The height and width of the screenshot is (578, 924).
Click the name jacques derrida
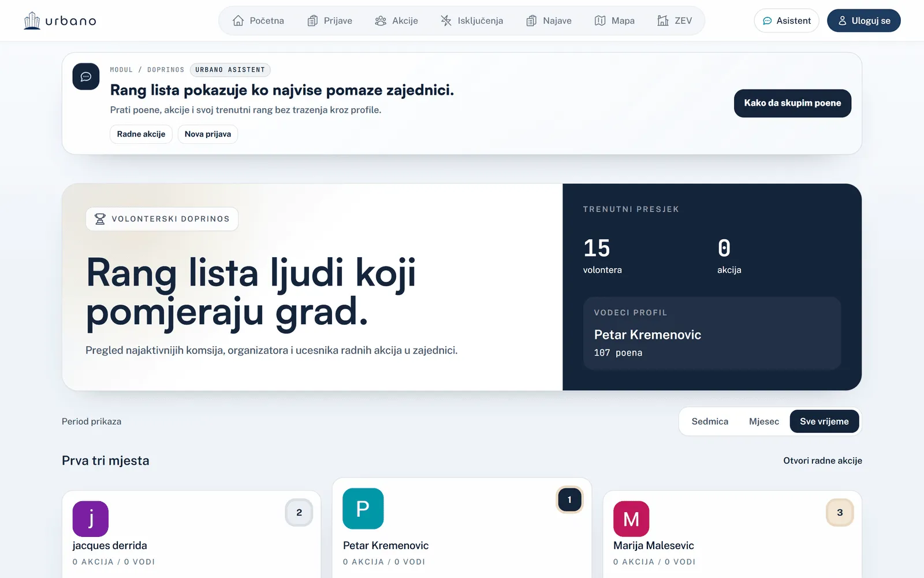click(110, 546)
